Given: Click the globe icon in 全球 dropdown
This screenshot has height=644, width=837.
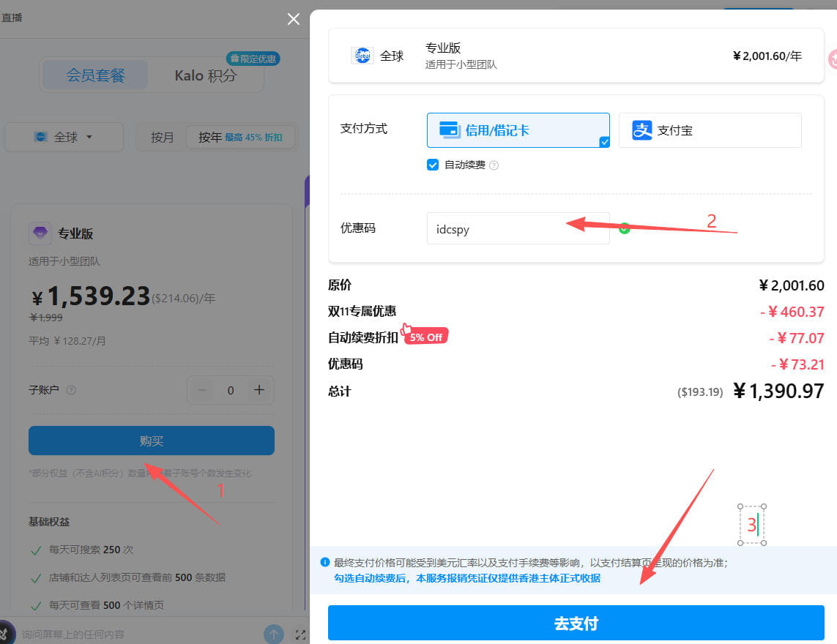Looking at the screenshot, I should click(40, 137).
